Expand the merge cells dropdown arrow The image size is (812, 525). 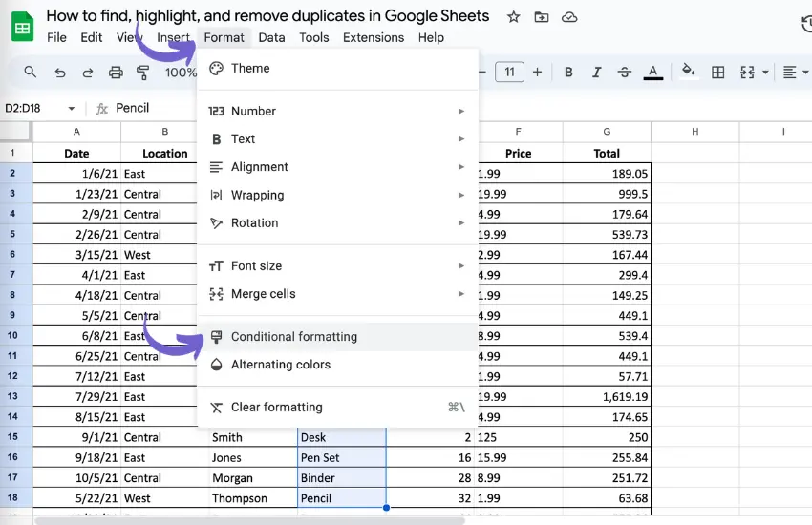pyautogui.click(x=765, y=73)
